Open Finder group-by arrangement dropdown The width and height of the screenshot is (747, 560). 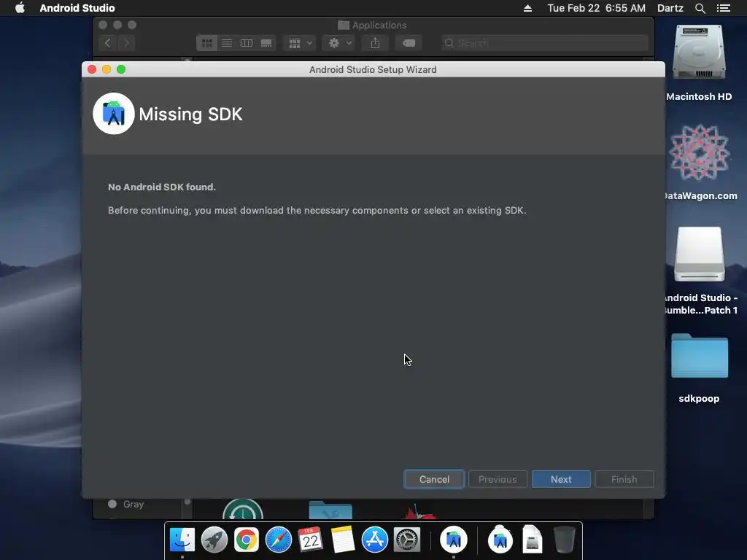tap(300, 43)
